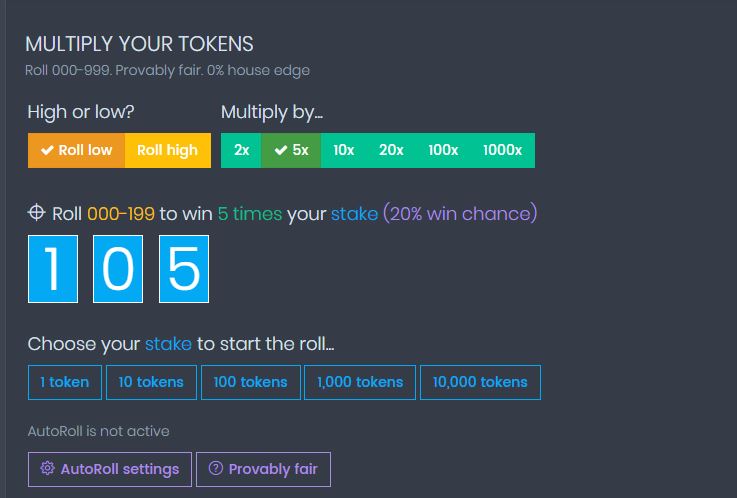The width and height of the screenshot is (737, 498).
Task: Click the gear icon beside AutoRoll settings
Action: point(47,469)
